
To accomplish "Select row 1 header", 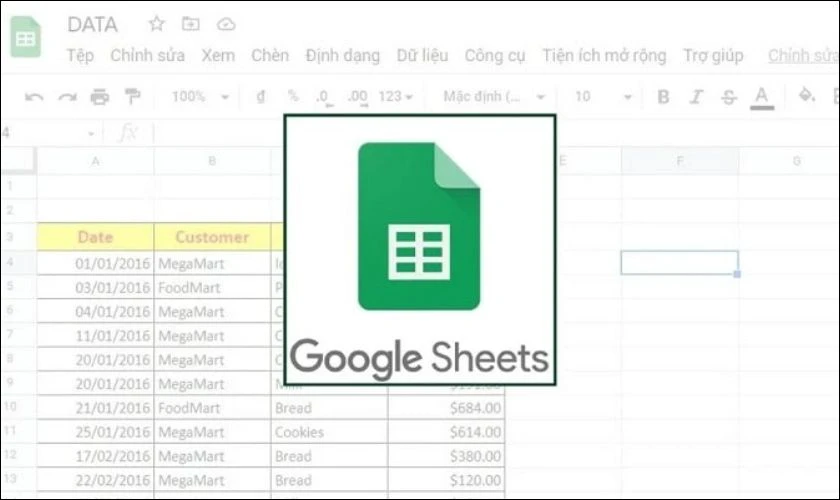I will click(x=18, y=186).
